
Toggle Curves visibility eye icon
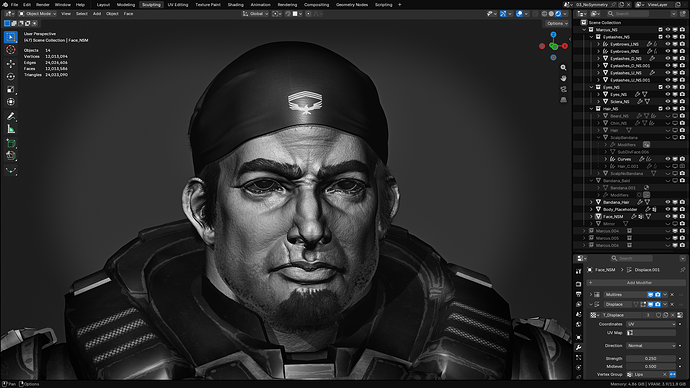pyautogui.click(x=668, y=159)
